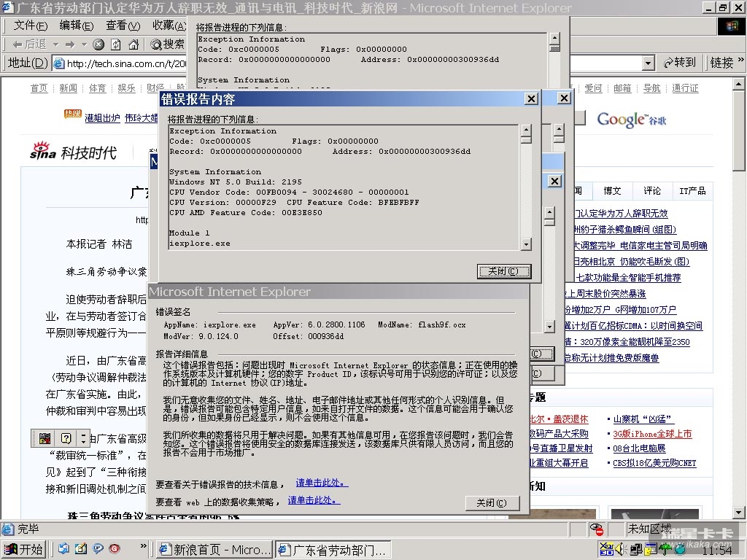Click the speech bubble quick launch icon
This screenshot has width=747, height=560.
click(x=98, y=548)
